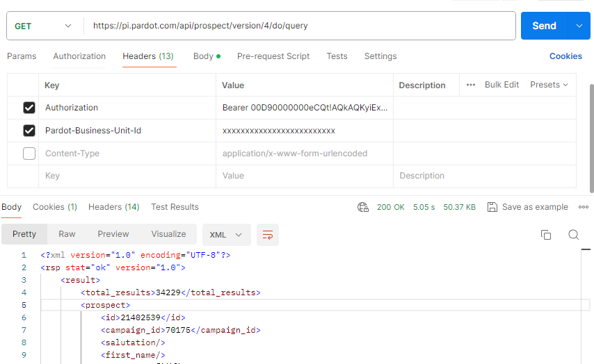The image size is (594, 364).
Task: View the response Cookies (1) tab
Action: [x=55, y=207]
